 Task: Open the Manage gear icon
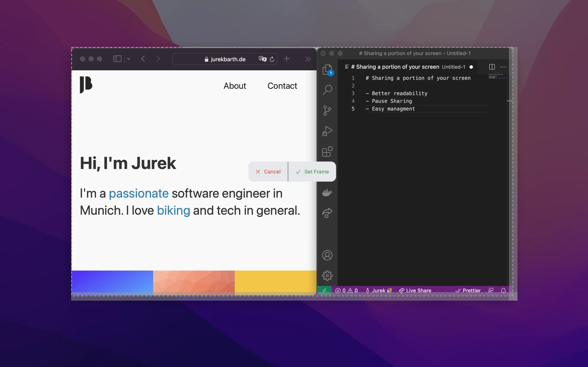(x=327, y=276)
